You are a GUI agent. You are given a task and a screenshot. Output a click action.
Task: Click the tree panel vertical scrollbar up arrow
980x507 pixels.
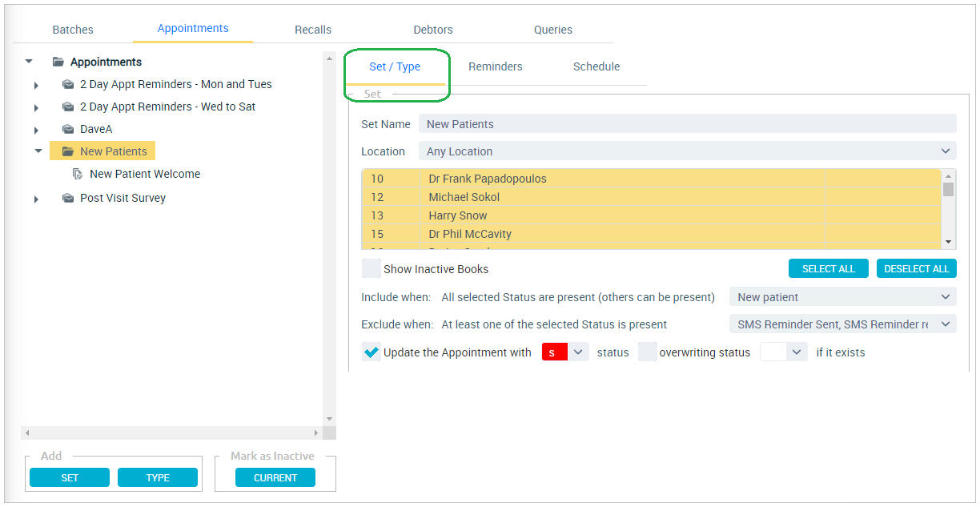pyautogui.click(x=329, y=58)
